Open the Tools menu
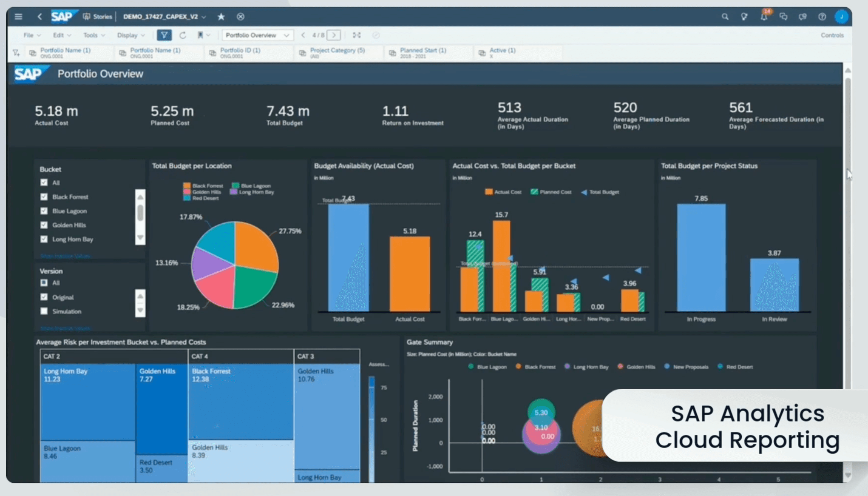Image resolution: width=868 pixels, height=496 pixels. pos(94,35)
